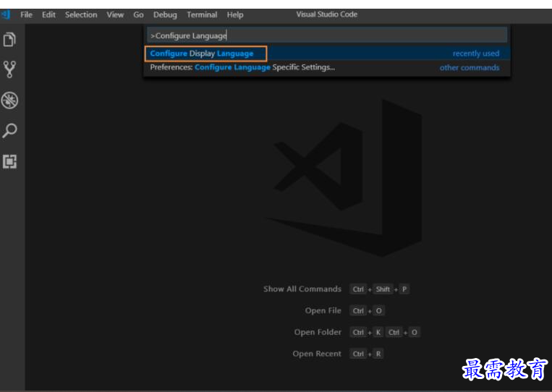Screen dimensions: 552x392
Task: Click the Show All Commands label
Action: tap(302, 289)
